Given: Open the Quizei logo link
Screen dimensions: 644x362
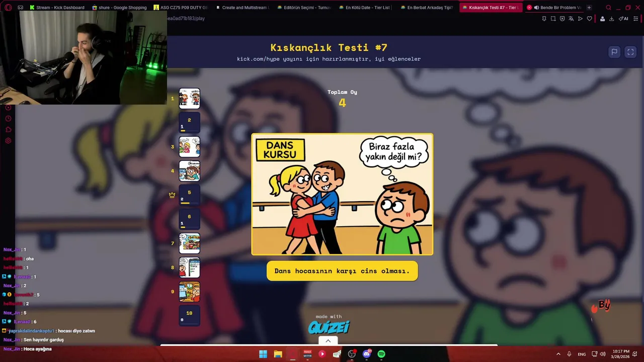Looking at the screenshot, I should tap(329, 327).
